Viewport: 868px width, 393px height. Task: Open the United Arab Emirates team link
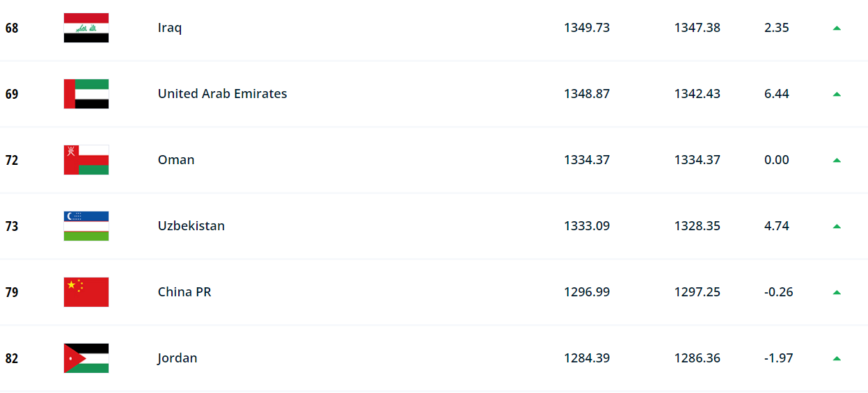point(222,94)
